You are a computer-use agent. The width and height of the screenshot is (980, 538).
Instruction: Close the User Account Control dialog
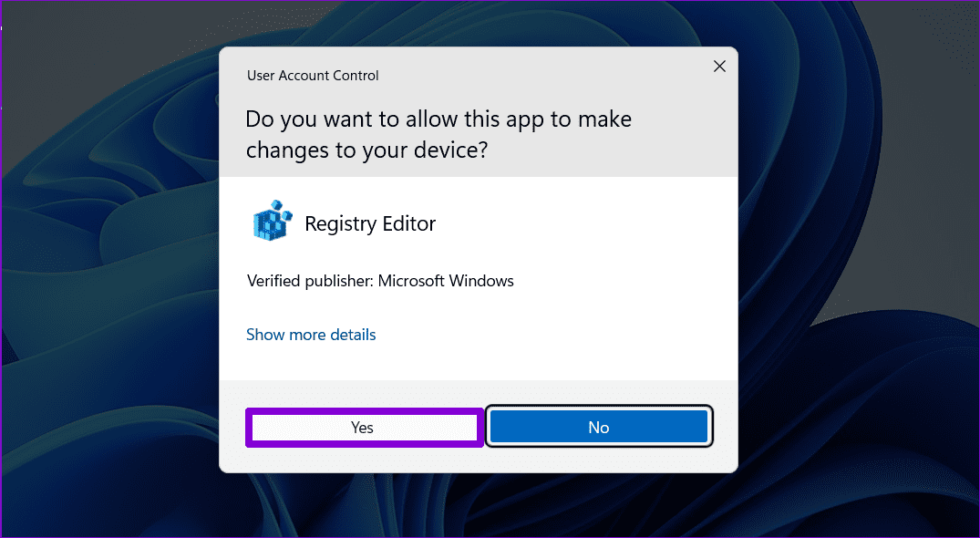point(719,67)
